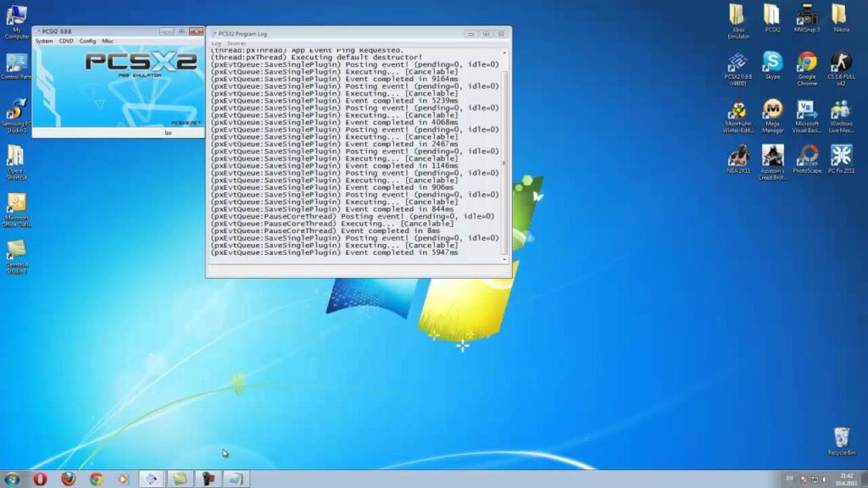Open the Opera Shortcut desktop icon
This screenshot has width=868, height=488.
[x=16, y=162]
